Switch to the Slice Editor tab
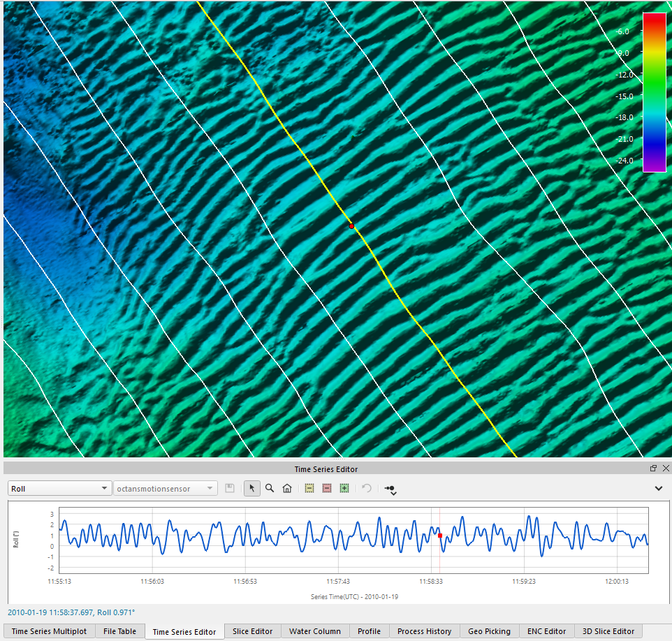 coord(252,631)
